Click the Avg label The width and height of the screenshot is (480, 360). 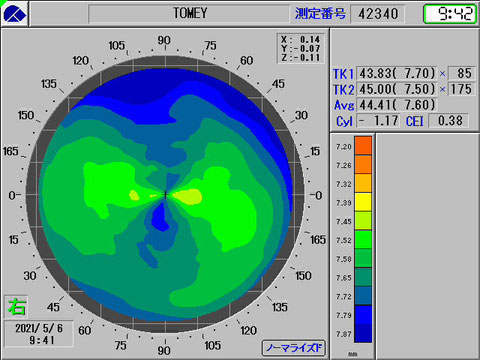point(344,105)
